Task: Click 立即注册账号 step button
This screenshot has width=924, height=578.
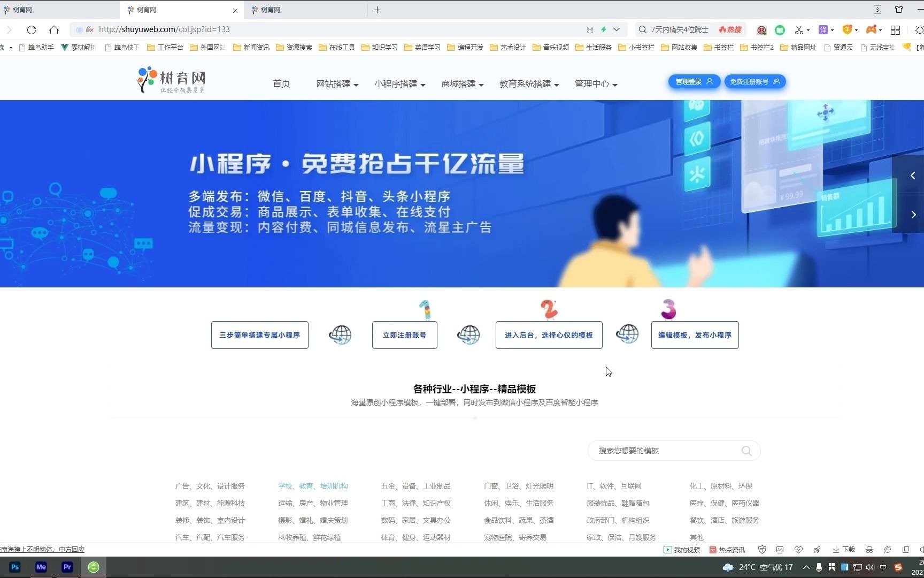Action: [x=404, y=335]
